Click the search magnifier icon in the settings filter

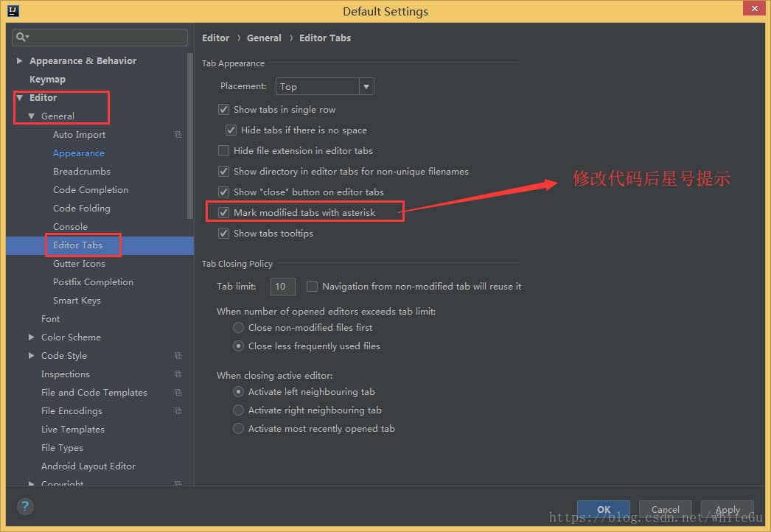[21, 37]
